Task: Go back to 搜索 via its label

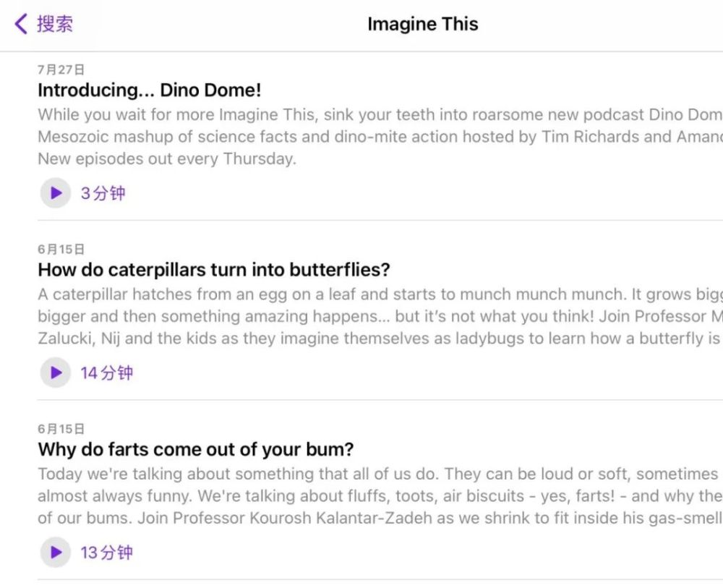Action: click(55, 24)
